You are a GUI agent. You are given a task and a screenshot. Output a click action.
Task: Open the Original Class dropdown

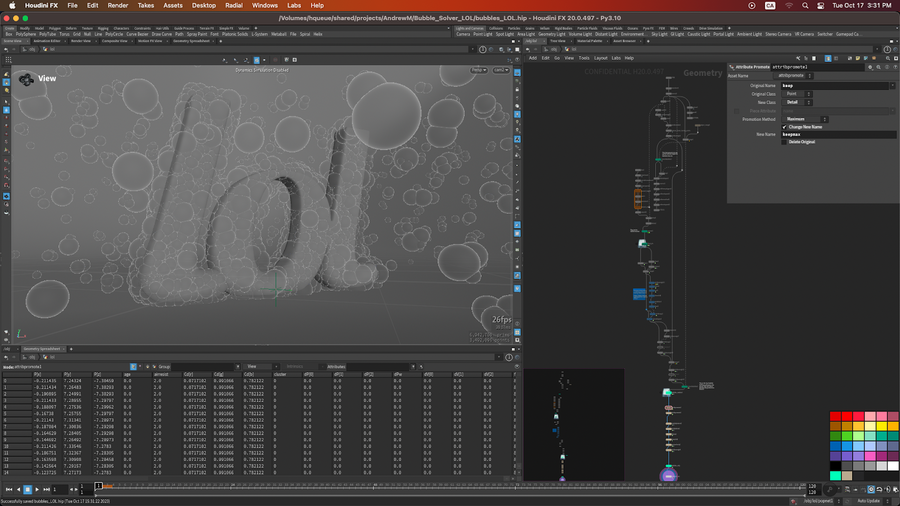click(x=798, y=94)
